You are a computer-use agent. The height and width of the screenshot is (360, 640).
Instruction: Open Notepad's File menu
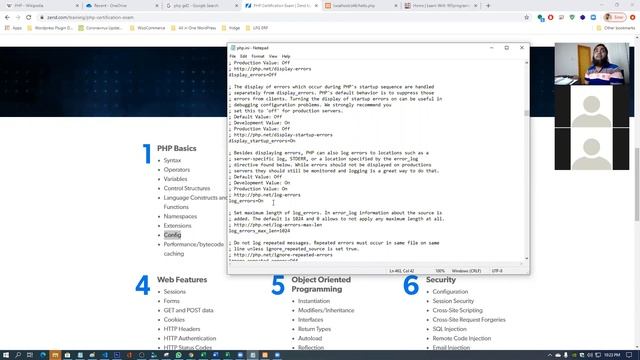tap(232, 56)
